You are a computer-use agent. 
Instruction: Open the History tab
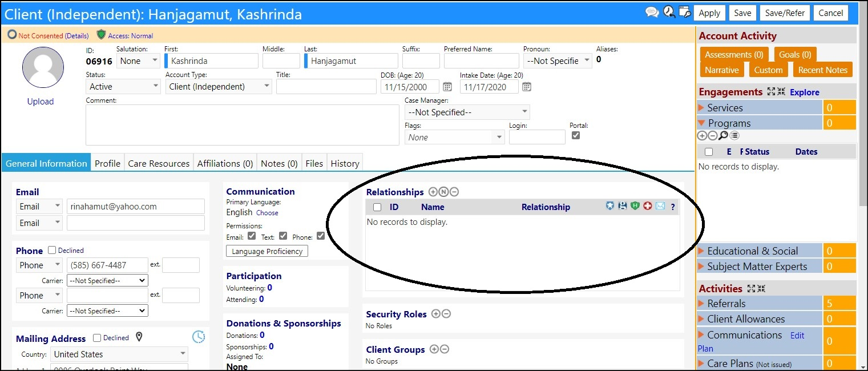click(x=345, y=163)
